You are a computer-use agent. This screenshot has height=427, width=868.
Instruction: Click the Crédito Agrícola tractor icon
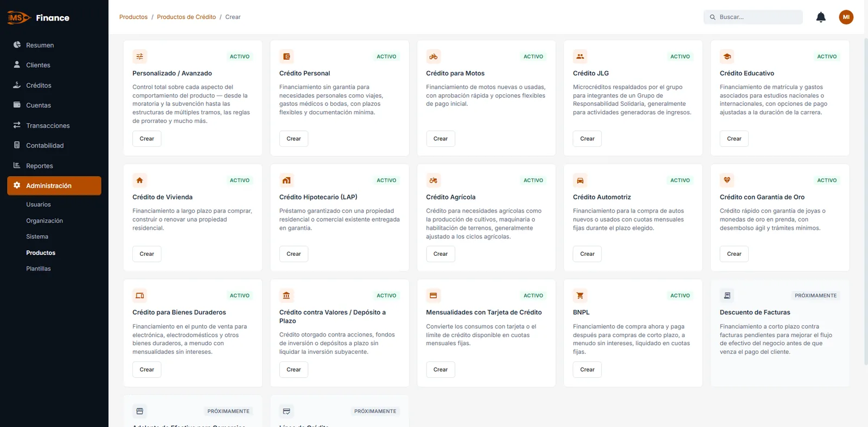[x=433, y=180]
